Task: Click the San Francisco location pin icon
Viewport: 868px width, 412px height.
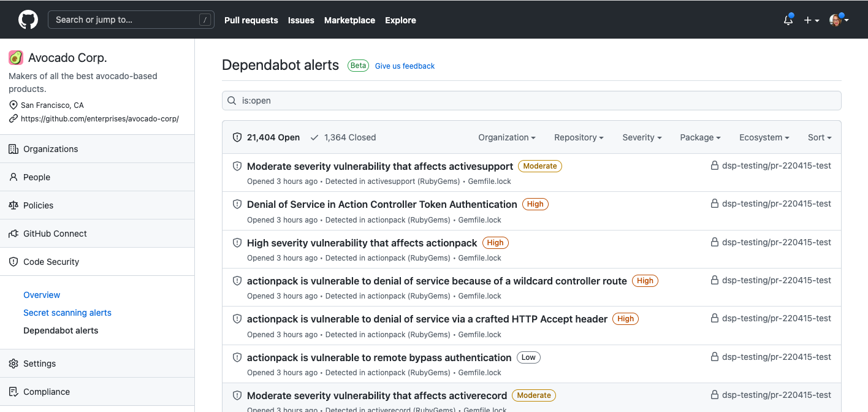Action: click(13, 105)
